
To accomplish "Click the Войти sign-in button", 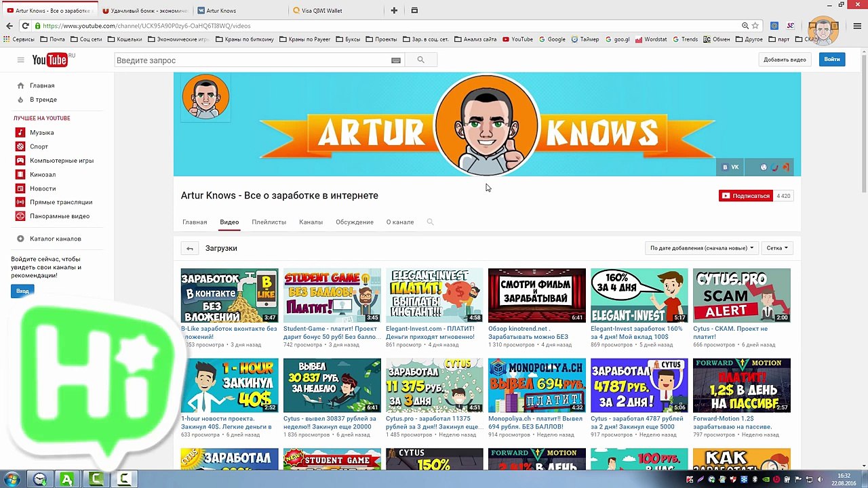I will coord(832,60).
